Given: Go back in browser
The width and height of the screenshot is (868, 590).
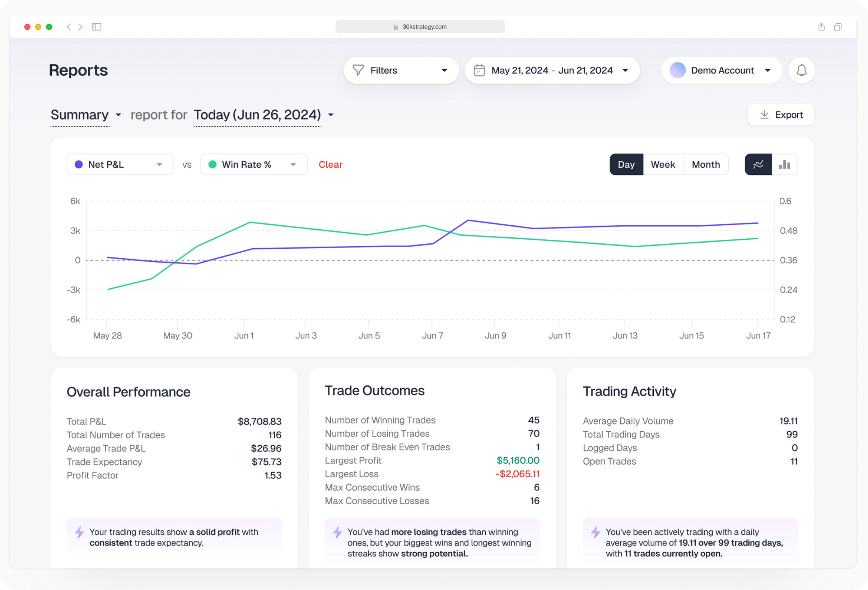Looking at the screenshot, I should [x=69, y=27].
